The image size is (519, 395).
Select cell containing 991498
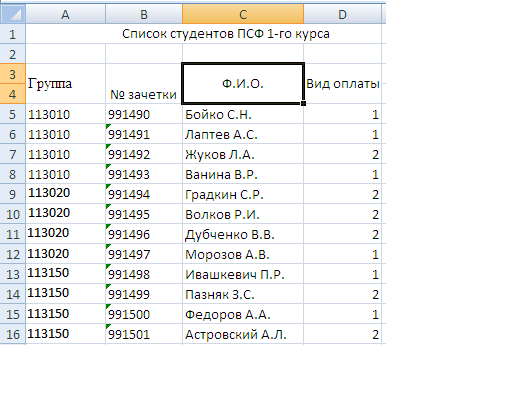point(144,274)
